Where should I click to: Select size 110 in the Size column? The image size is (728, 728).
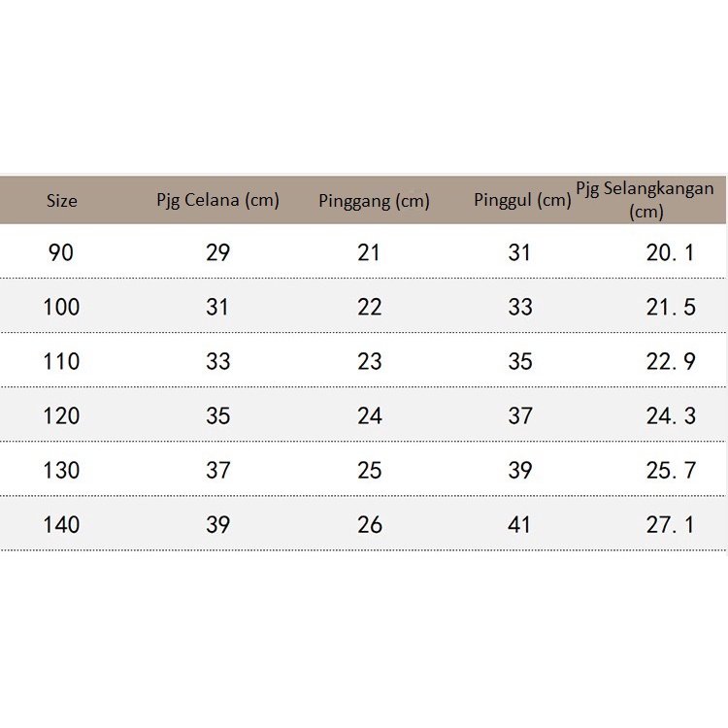click(61, 361)
